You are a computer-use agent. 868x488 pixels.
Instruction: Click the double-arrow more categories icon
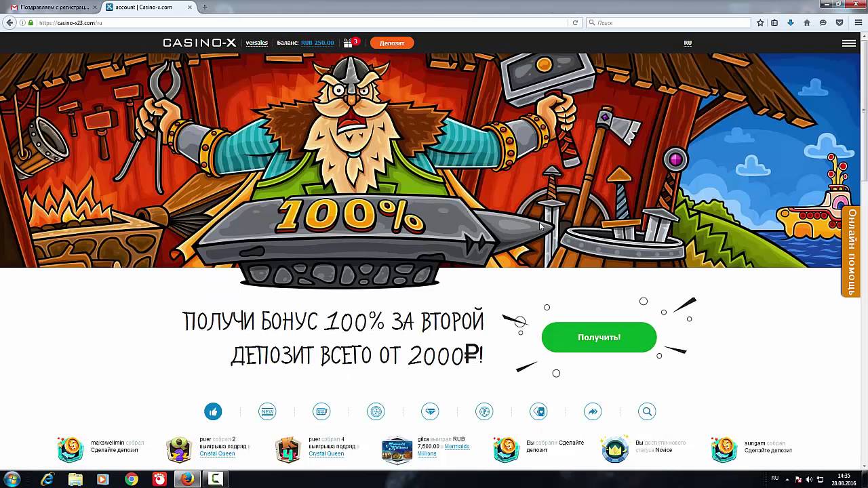(593, 411)
